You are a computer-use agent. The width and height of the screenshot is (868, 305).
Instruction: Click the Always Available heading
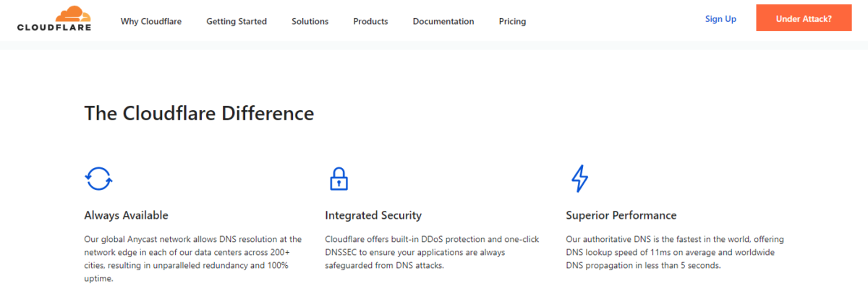point(126,215)
